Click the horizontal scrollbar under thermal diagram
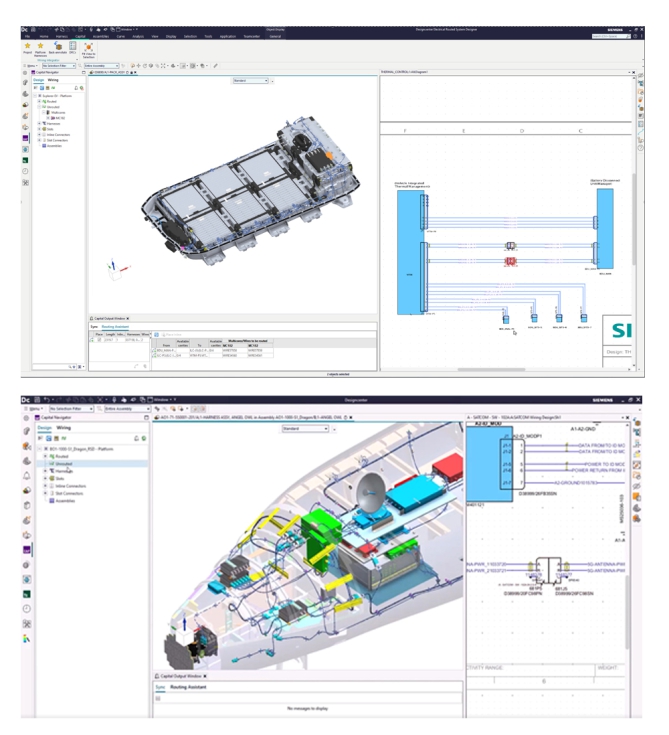The height and width of the screenshot is (735, 669). [x=491, y=369]
